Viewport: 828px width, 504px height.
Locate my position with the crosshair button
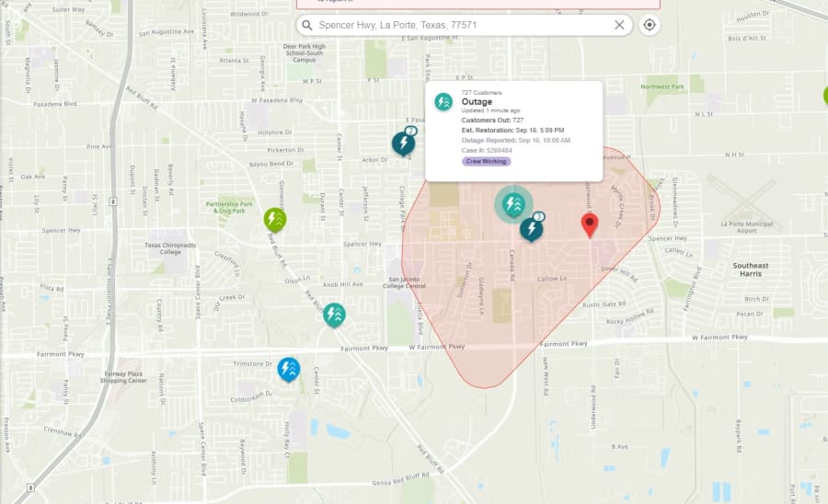(x=650, y=25)
